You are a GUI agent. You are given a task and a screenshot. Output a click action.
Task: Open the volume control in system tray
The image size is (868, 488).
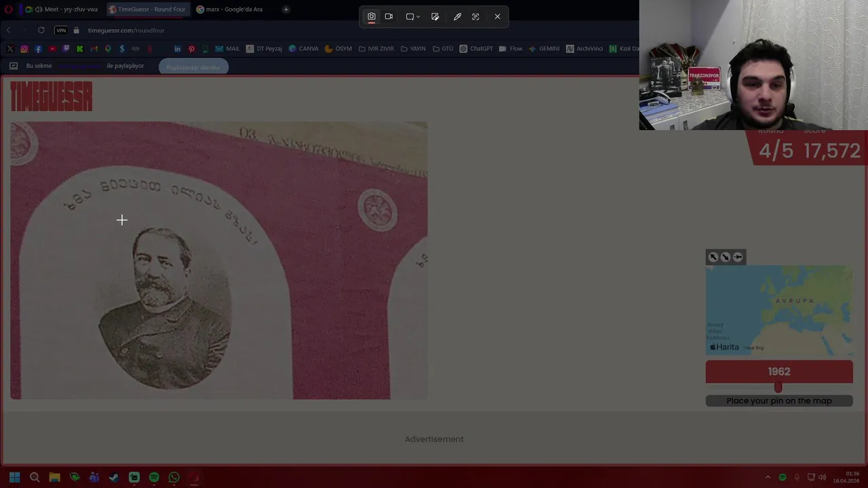click(823, 477)
